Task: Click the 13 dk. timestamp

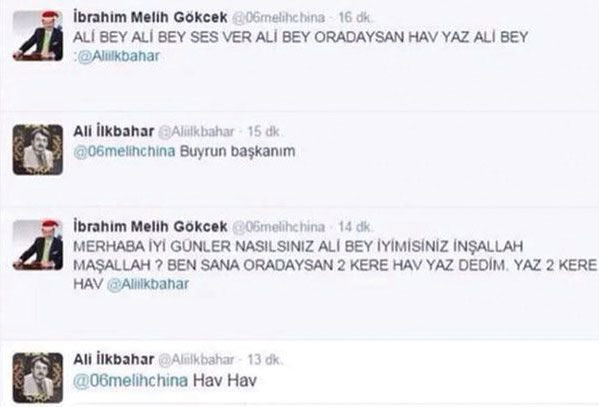Action: pyautogui.click(x=265, y=360)
